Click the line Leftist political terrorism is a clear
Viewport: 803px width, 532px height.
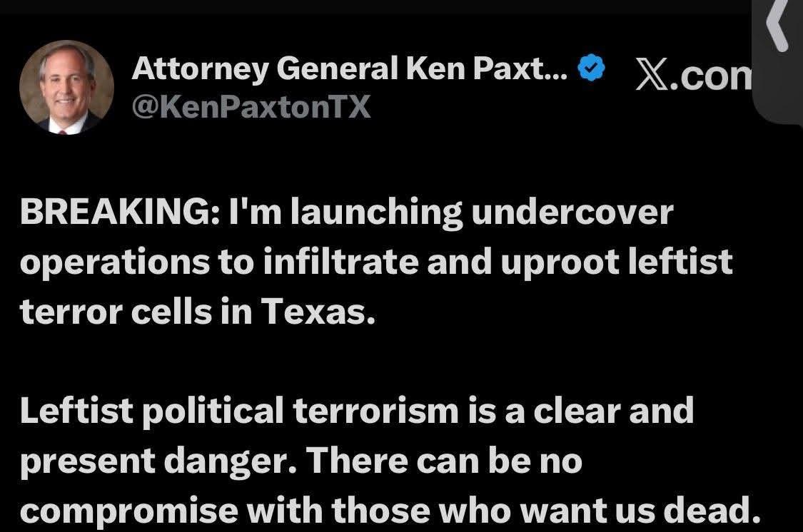click(x=357, y=411)
